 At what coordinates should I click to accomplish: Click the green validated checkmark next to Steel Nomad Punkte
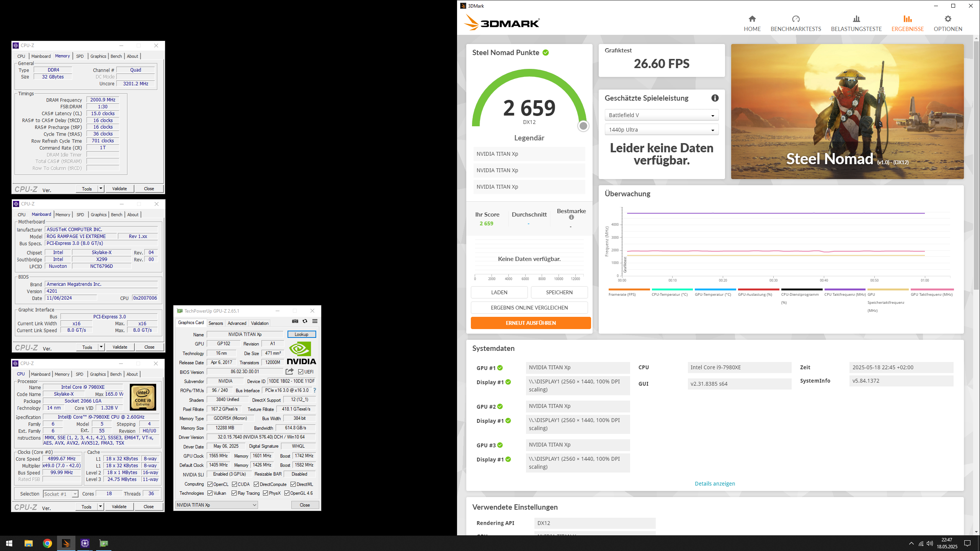pos(546,53)
